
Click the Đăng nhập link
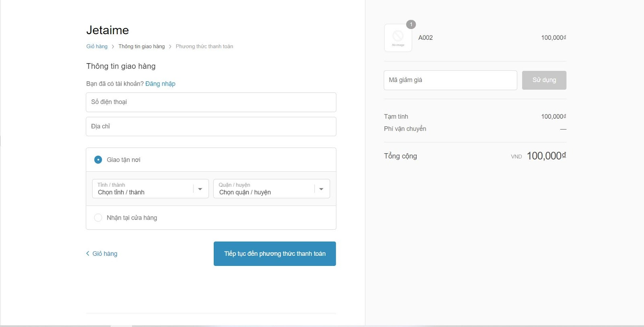[160, 84]
